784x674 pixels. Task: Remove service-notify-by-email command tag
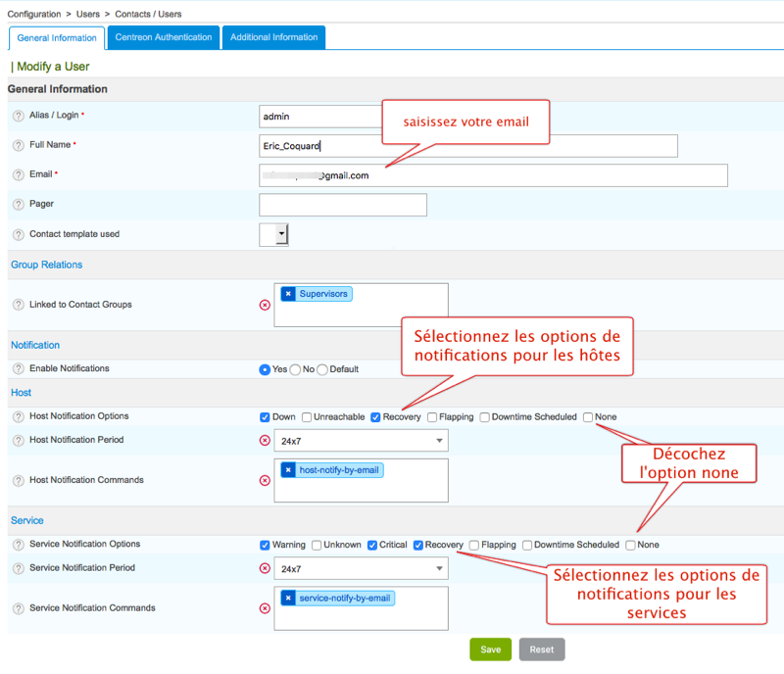click(288, 598)
